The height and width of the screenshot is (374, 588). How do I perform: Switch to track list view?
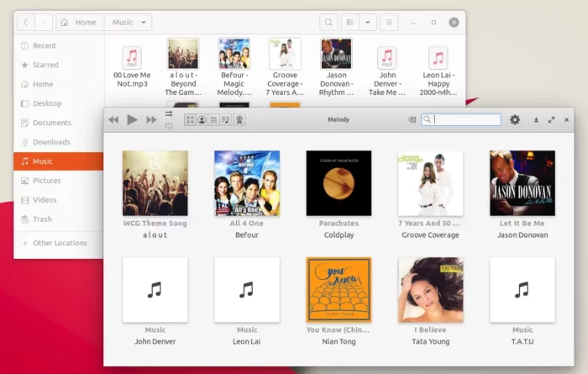(213, 119)
